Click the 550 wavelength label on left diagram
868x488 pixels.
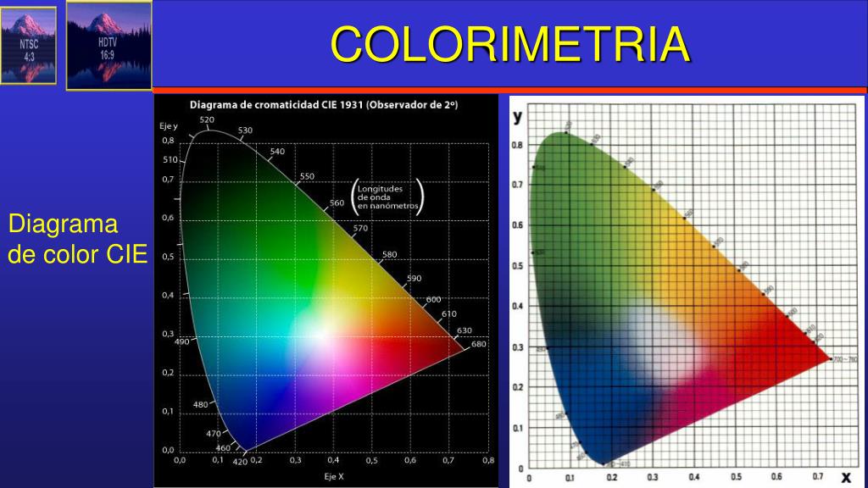coord(307,176)
